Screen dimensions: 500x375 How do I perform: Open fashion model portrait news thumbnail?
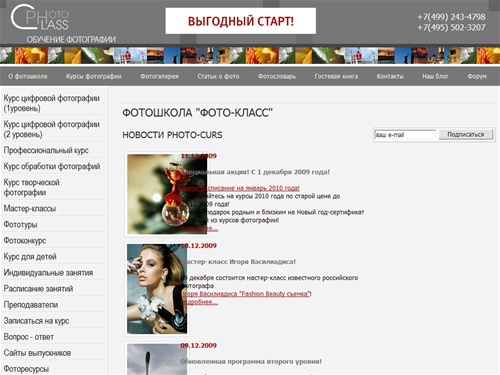pos(157,289)
